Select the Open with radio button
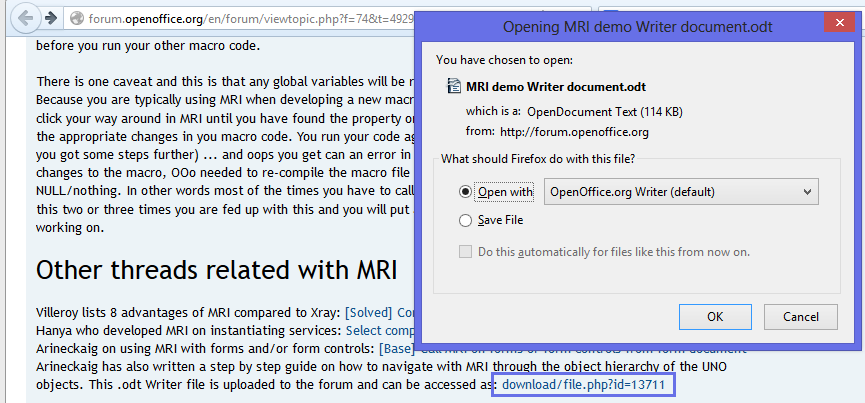The height and width of the screenshot is (403, 865). 465,191
